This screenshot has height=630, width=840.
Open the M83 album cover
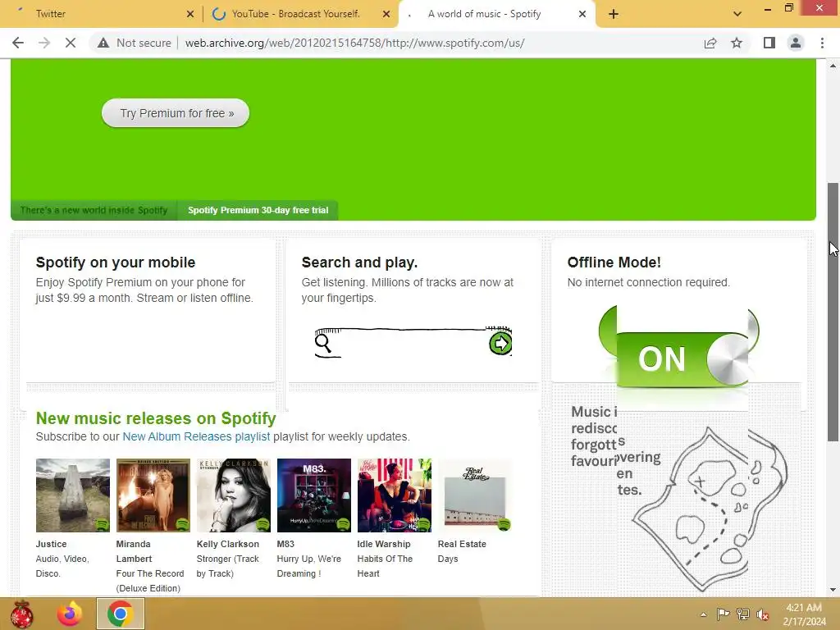tap(314, 495)
